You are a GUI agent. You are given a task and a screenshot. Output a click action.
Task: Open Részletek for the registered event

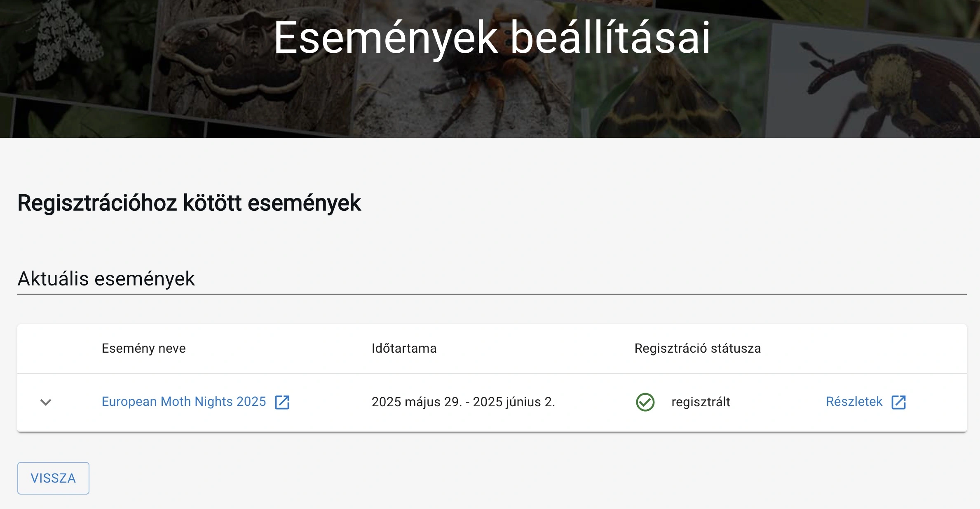(x=853, y=401)
